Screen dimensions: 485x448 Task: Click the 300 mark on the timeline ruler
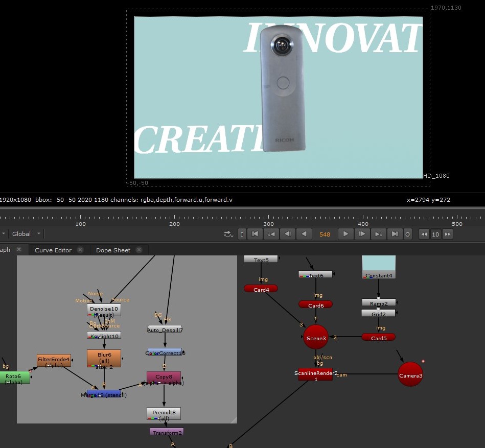click(268, 224)
